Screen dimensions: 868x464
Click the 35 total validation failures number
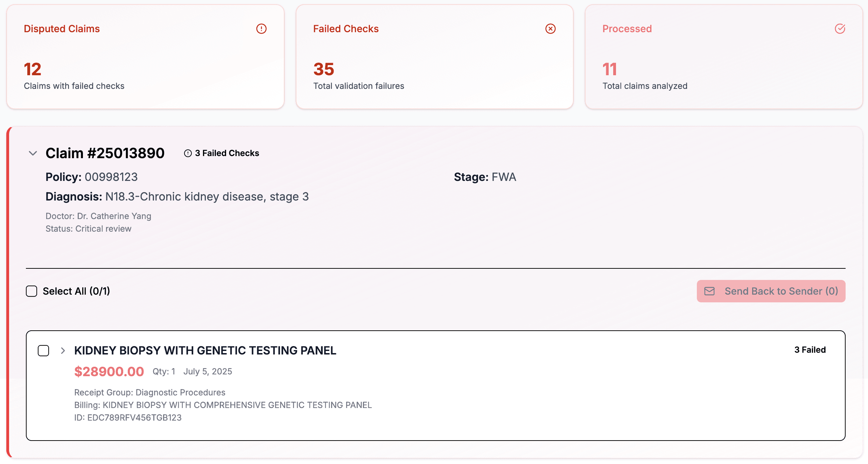click(324, 69)
